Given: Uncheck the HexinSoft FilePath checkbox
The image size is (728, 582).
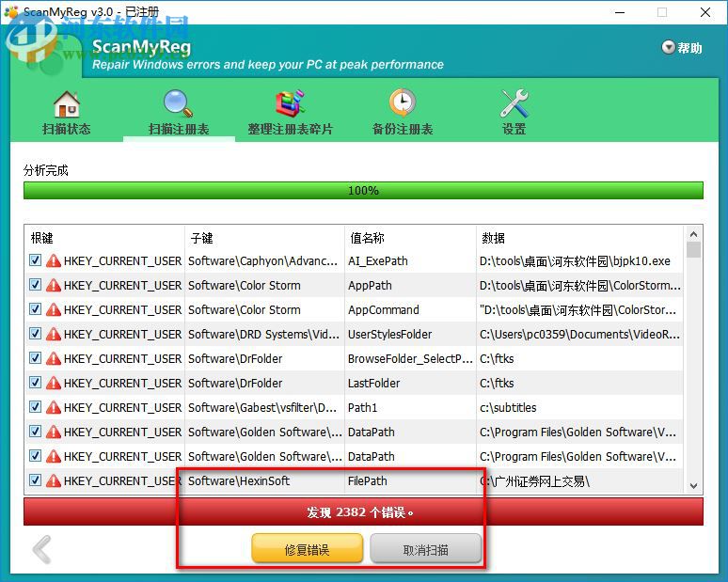Looking at the screenshot, I should (x=36, y=480).
